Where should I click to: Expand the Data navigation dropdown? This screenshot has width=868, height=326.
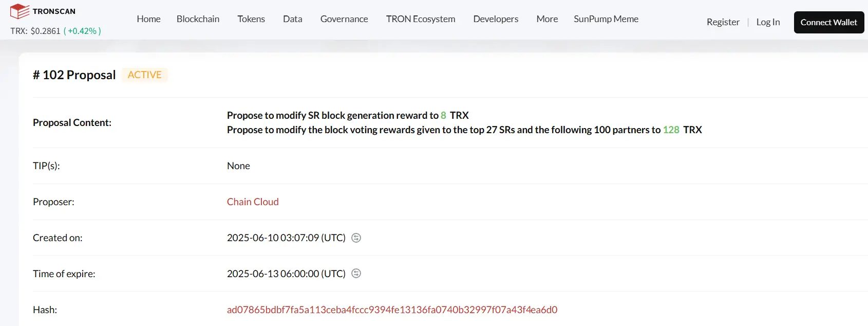(x=292, y=19)
